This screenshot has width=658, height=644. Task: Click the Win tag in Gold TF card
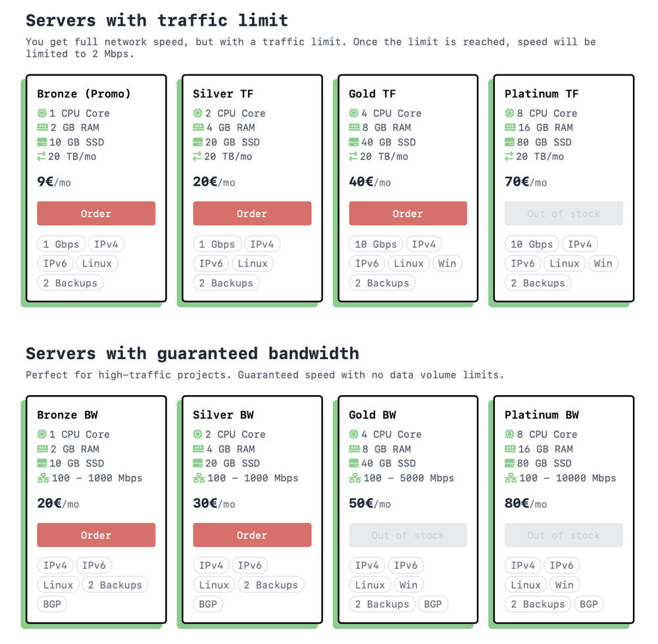tap(447, 263)
